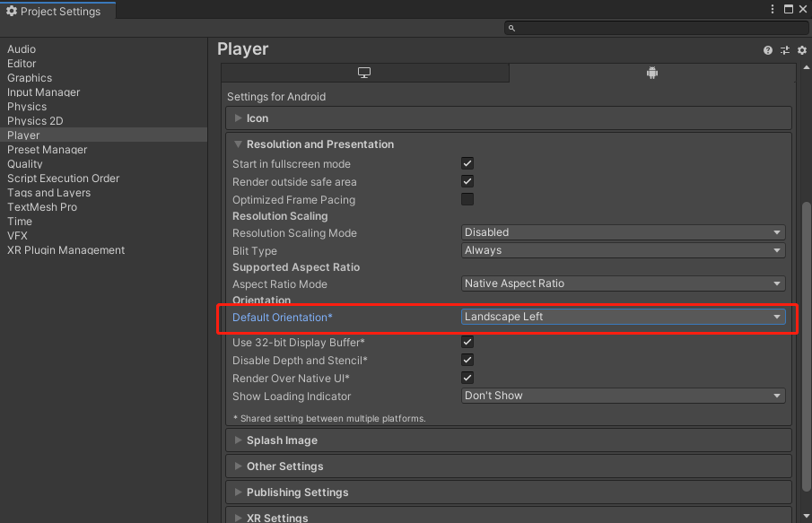
Task: Open Aspect Ratio Mode dropdown
Action: (x=623, y=283)
